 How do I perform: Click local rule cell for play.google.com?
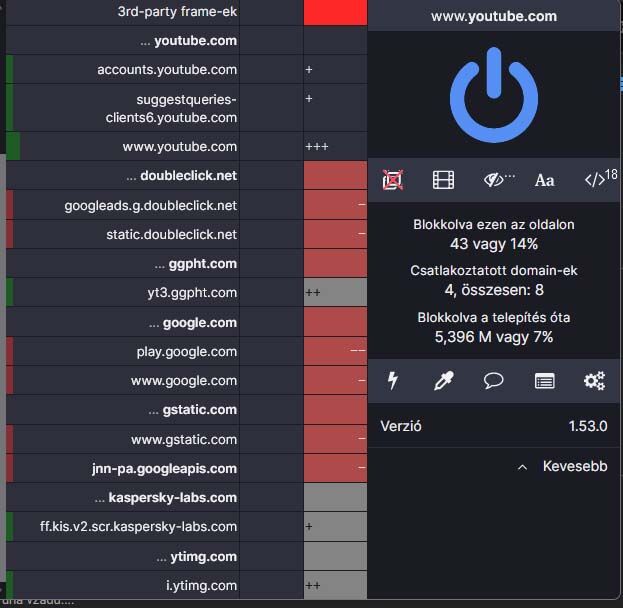tap(335, 352)
